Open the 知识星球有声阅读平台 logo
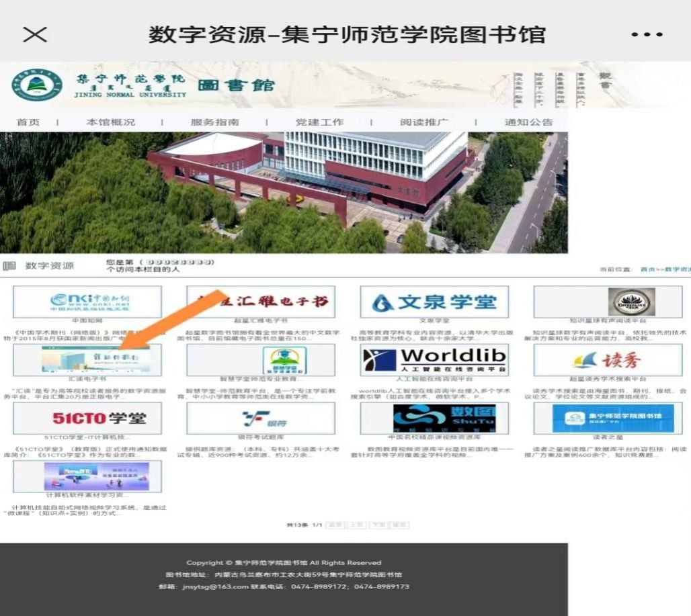The image size is (691, 616). [608, 302]
